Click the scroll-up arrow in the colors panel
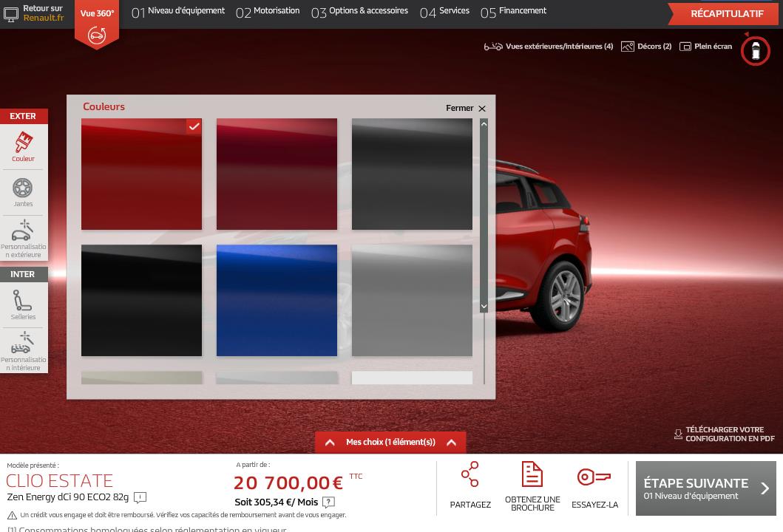The image size is (783, 532). (x=484, y=124)
